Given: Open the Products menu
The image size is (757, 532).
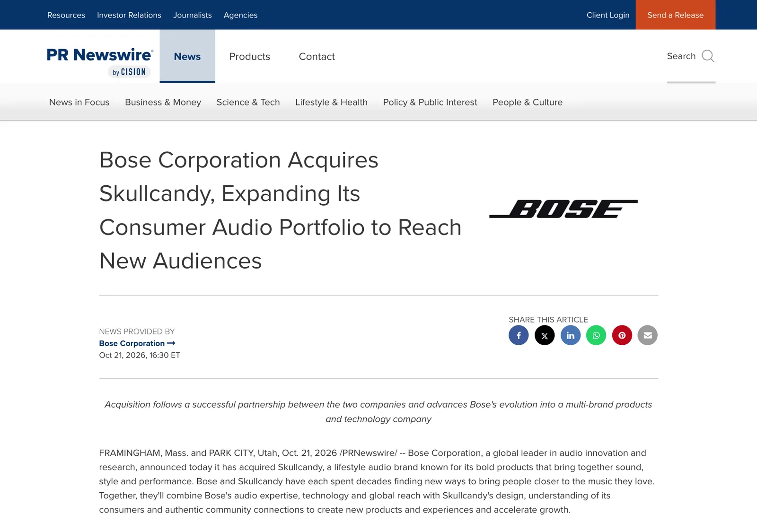Looking at the screenshot, I should (x=249, y=56).
